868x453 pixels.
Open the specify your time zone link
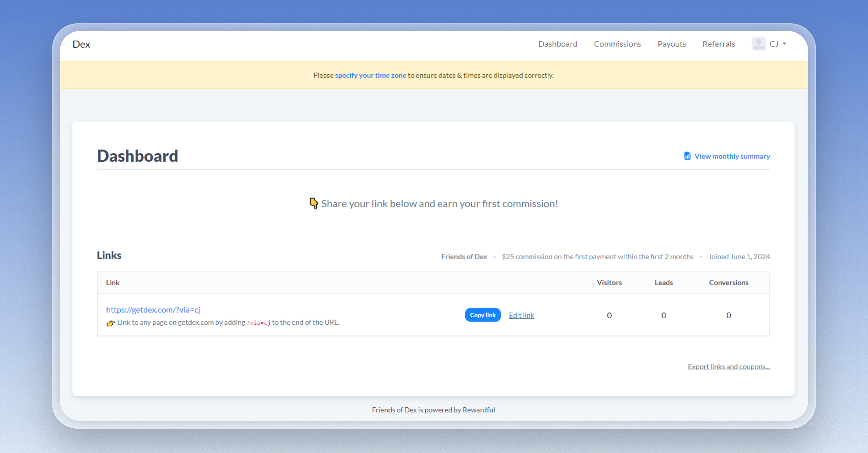pyautogui.click(x=370, y=75)
